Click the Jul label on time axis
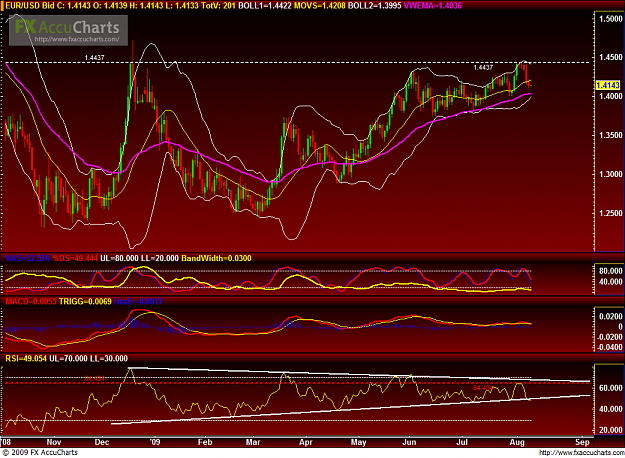 click(x=462, y=442)
